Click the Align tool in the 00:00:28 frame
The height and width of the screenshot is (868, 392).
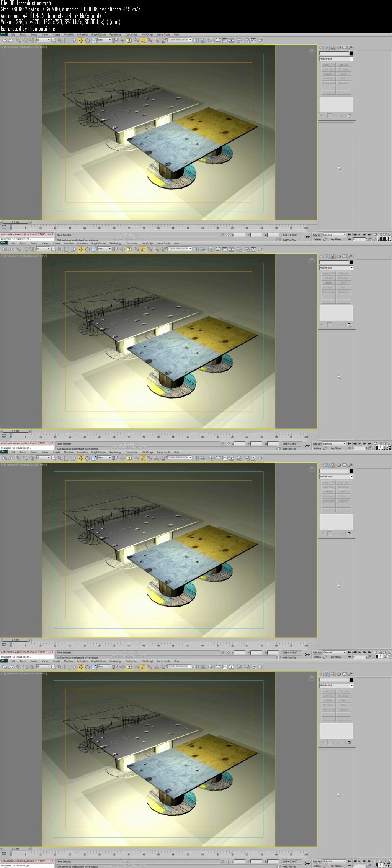[x=203, y=249]
